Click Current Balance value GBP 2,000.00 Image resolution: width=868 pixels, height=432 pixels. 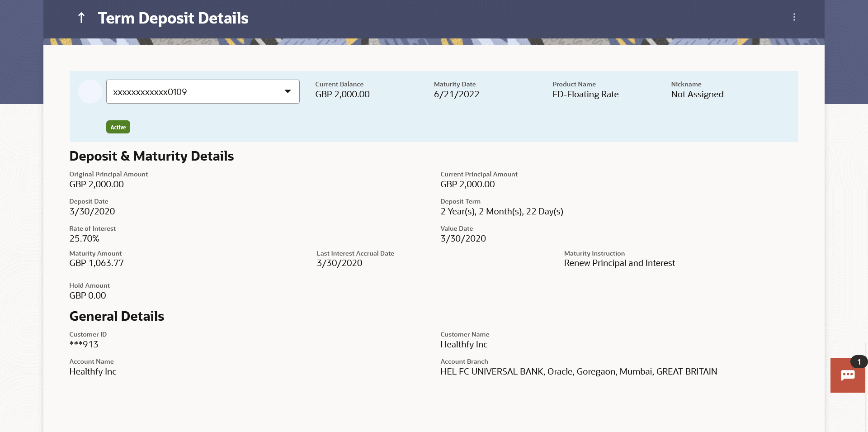point(342,94)
